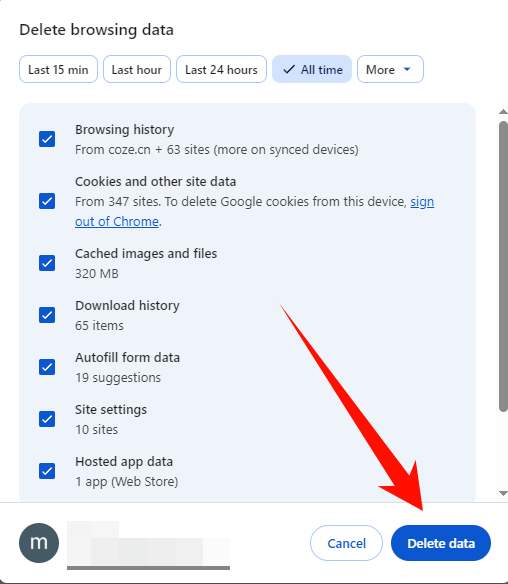Screen dimensions: 508x584
Task: Uncheck the Browsing history checkbox
Action: pyautogui.click(x=47, y=139)
